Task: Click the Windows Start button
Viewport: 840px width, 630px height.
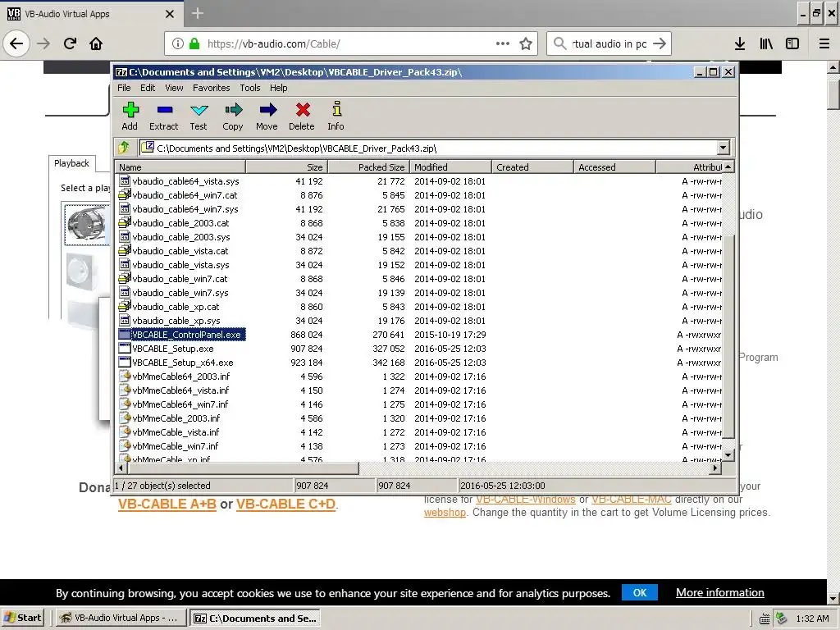Action: coord(22,618)
